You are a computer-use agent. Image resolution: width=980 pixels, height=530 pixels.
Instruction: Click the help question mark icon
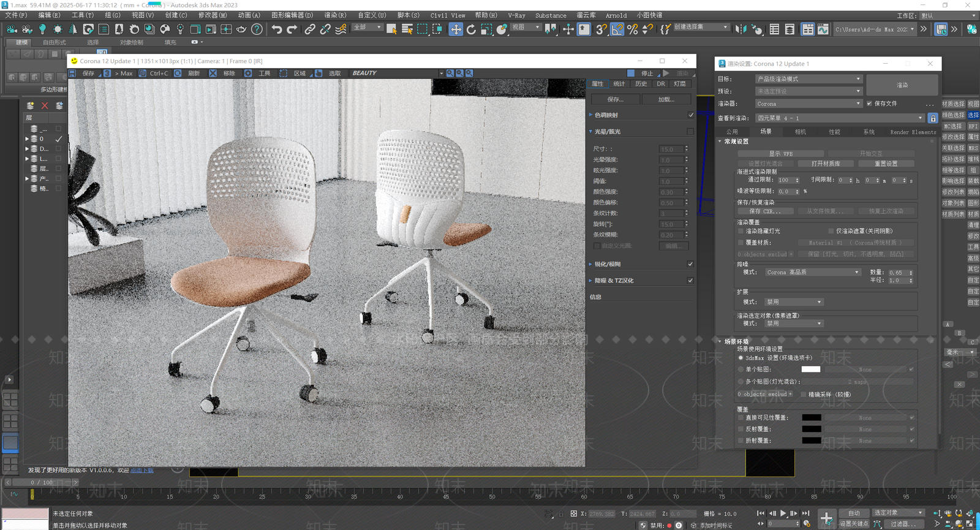click(x=257, y=29)
